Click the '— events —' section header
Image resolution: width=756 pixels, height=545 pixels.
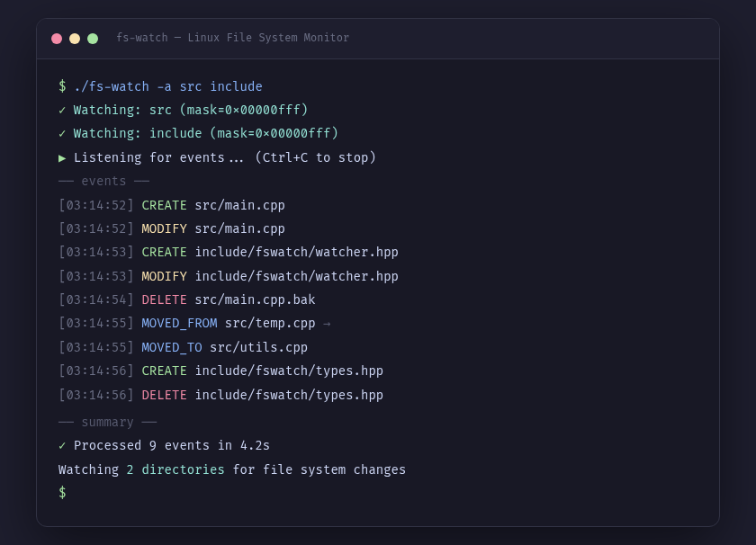(103, 181)
